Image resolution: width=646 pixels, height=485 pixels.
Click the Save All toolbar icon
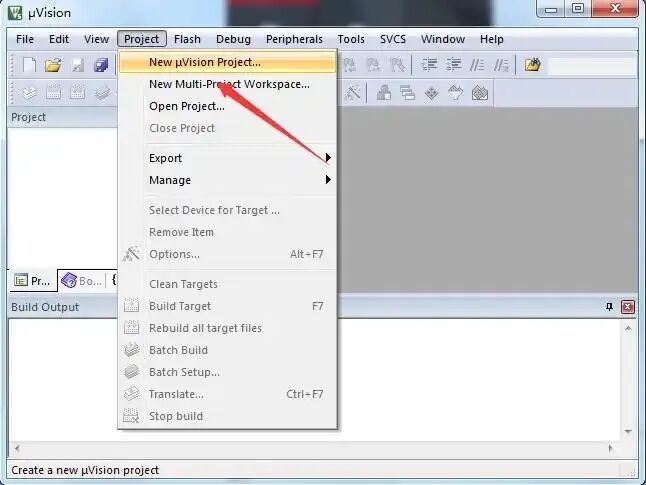coord(101,65)
